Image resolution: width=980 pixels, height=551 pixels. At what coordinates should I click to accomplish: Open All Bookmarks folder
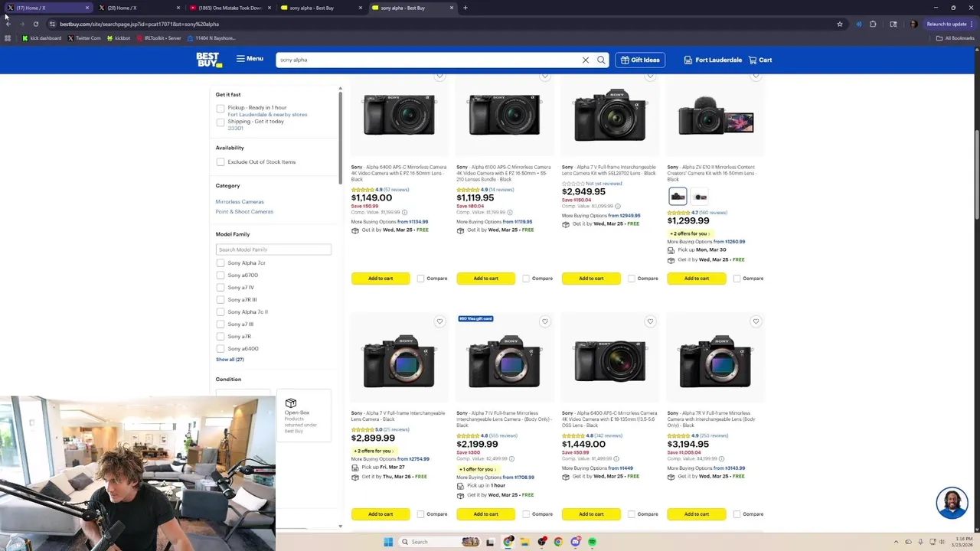pyautogui.click(x=955, y=38)
